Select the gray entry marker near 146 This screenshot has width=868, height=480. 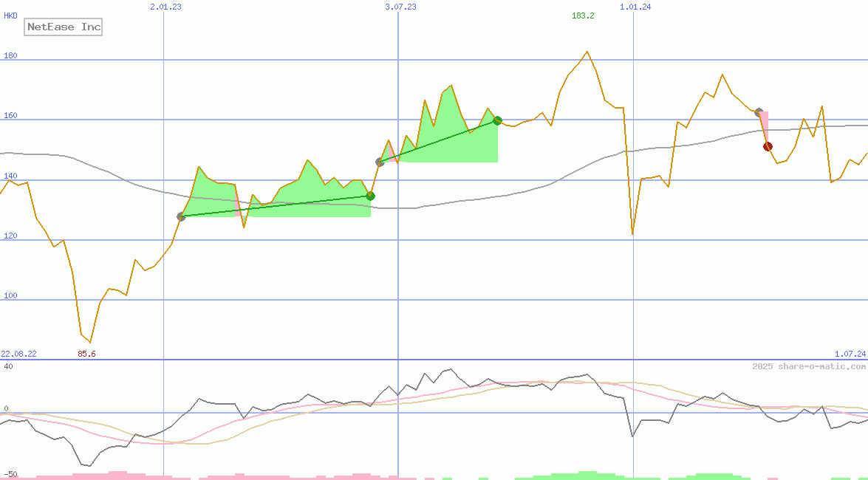pyautogui.click(x=380, y=162)
